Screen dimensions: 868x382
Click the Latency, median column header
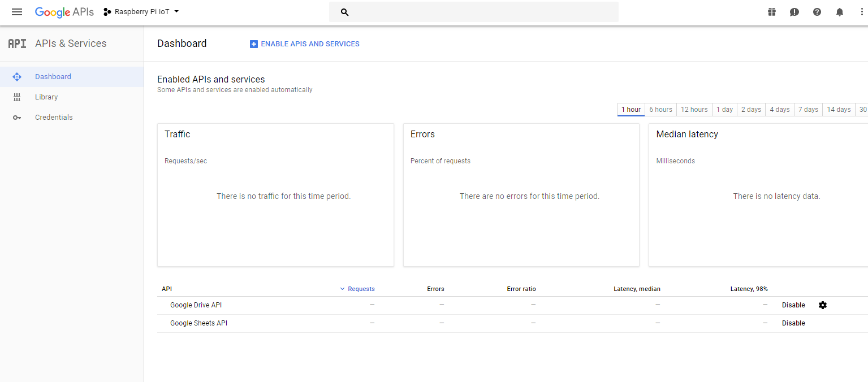(637, 289)
